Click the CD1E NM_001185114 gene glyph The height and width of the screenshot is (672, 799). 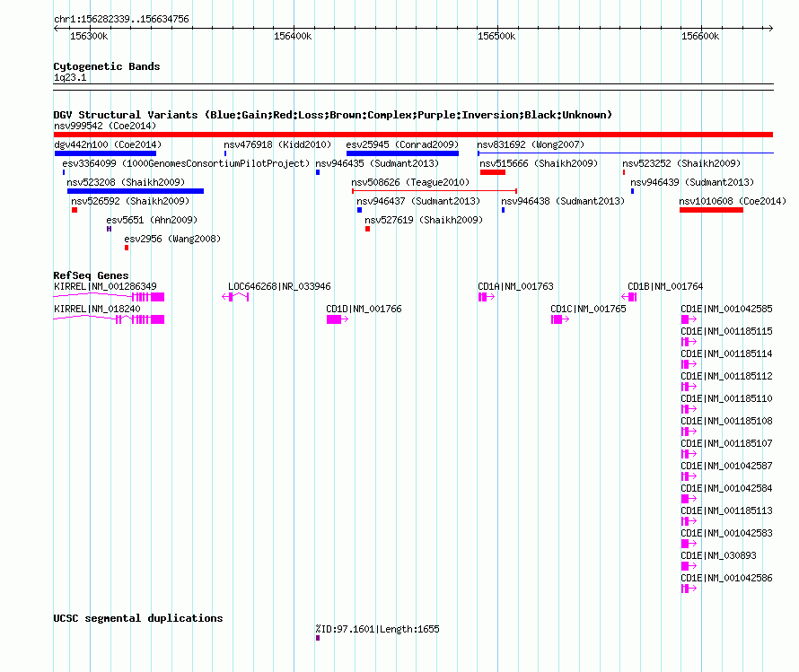tap(689, 364)
